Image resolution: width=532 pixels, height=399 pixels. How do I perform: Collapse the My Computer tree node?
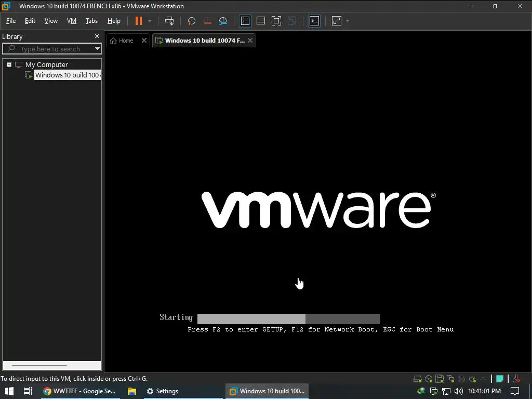coord(9,64)
